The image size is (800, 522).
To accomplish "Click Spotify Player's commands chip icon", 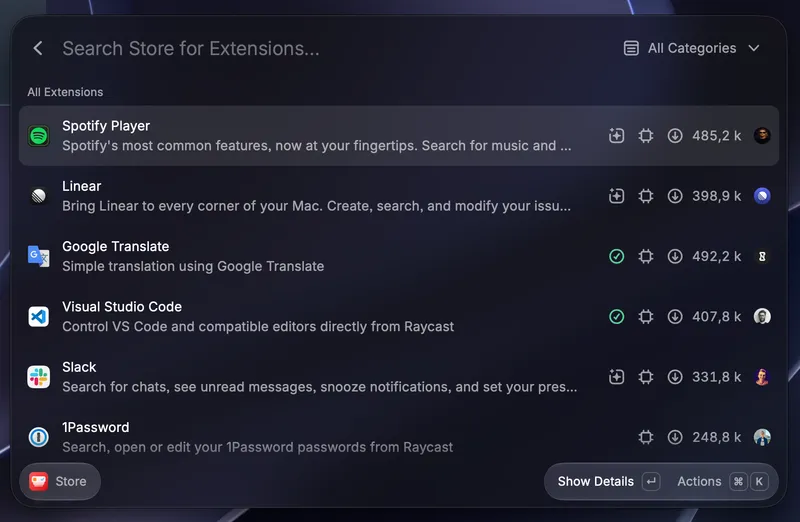I will click(x=646, y=136).
